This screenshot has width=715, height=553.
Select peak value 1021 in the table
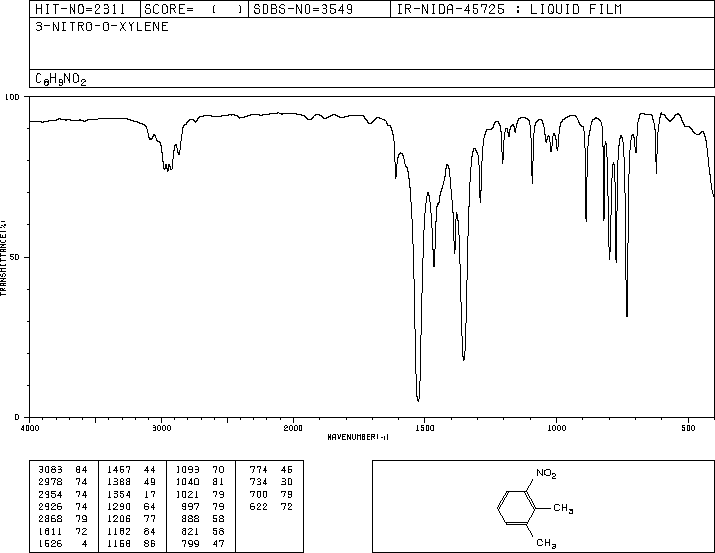click(x=187, y=494)
